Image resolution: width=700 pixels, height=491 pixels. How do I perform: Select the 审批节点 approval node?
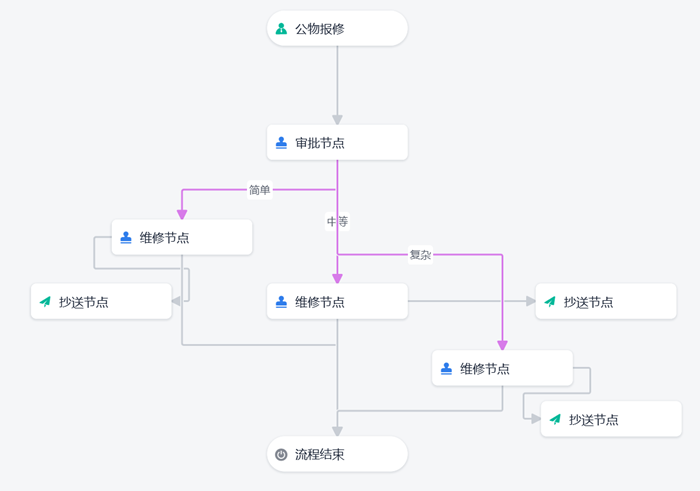337,143
